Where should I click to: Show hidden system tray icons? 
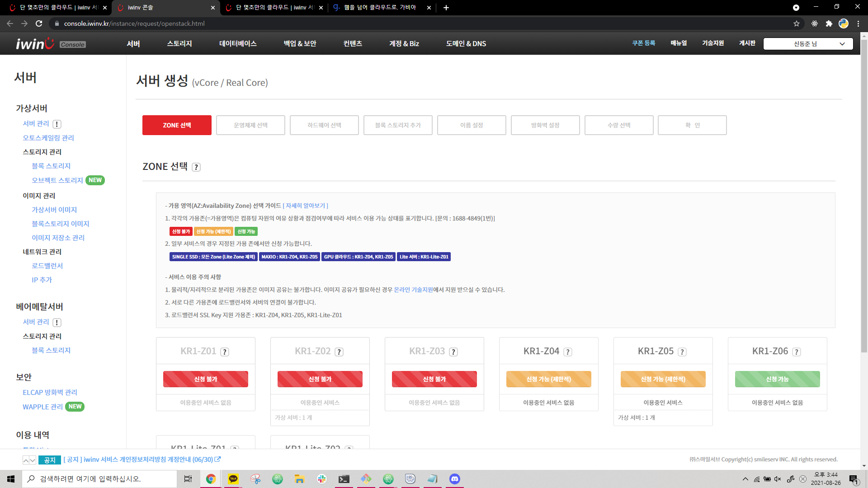point(745,479)
